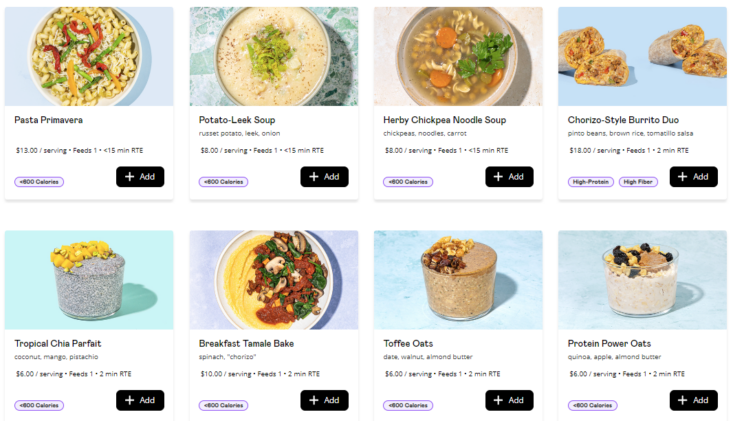
Task: Add Herby Chickpea Noodle Soup to cart
Action: pyautogui.click(x=509, y=177)
